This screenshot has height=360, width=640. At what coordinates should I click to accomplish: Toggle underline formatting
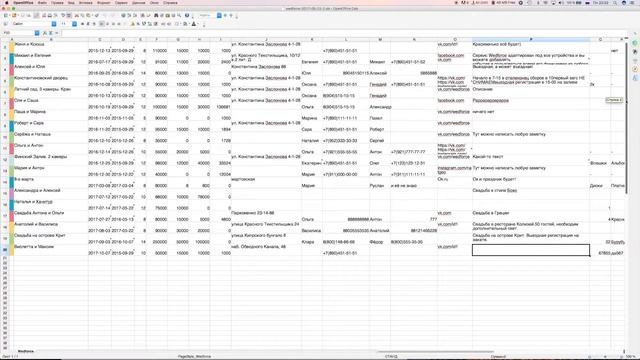tap(94, 24)
